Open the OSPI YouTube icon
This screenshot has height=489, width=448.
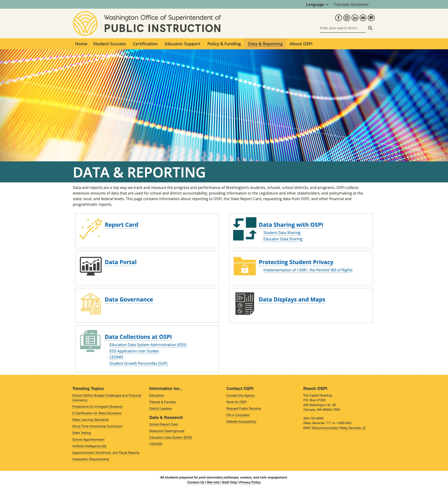tap(363, 18)
